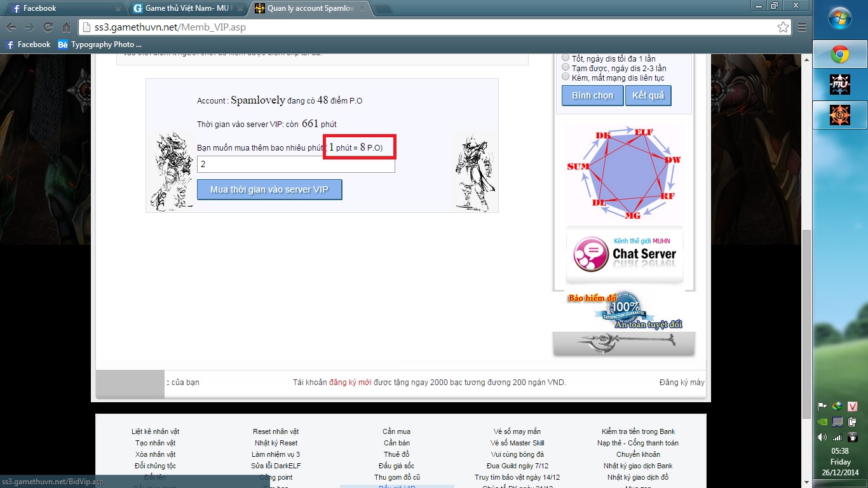Screen dimensions: 868x488
Task: Open the NVIDIA tray icon
Action: [822, 422]
